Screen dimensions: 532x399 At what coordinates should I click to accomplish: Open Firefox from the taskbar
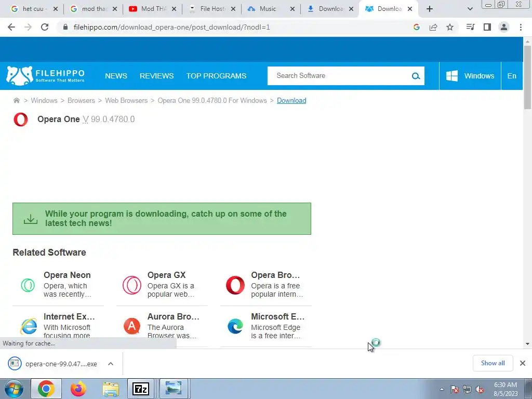[x=78, y=389]
